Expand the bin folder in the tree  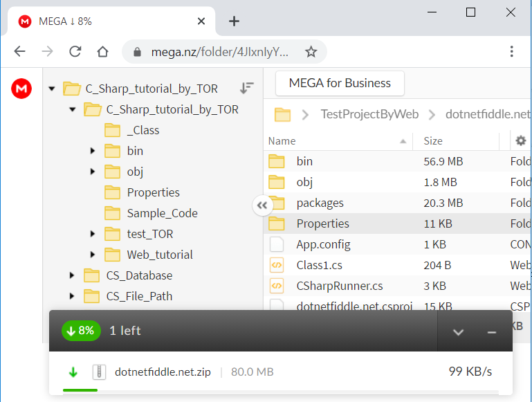[92, 151]
